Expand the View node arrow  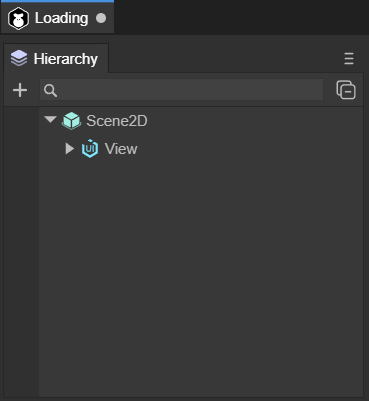(x=70, y=149)
